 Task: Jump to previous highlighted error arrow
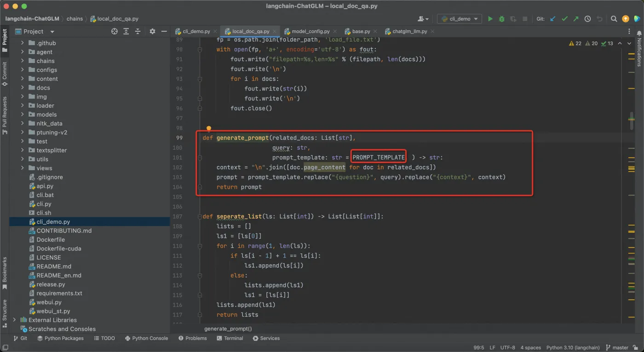[620, 43]
